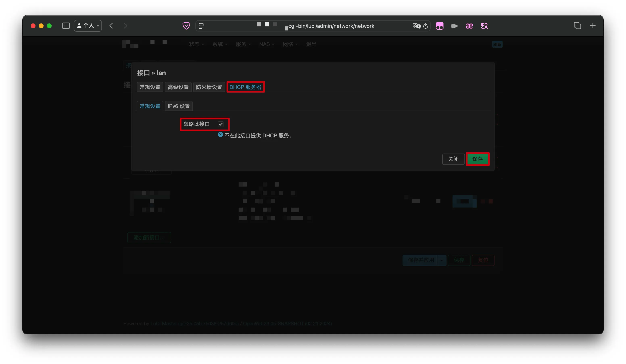Click the browser address bar URL

[331, 26]
